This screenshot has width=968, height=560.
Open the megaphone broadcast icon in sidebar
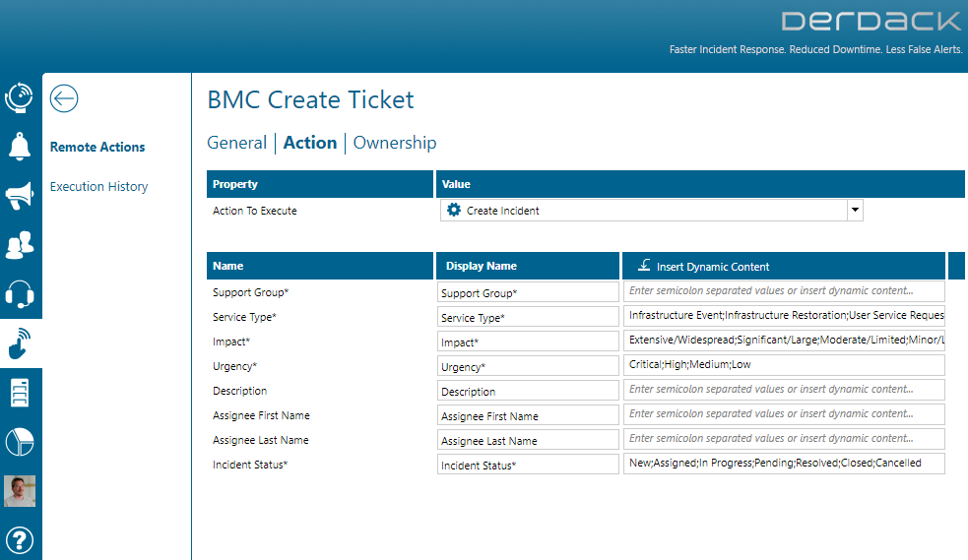(19, 196)
